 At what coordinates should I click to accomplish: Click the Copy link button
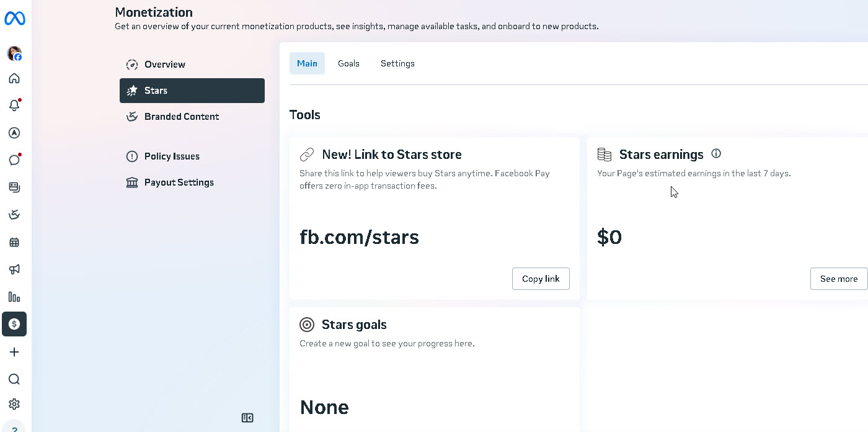click(541, 279)
